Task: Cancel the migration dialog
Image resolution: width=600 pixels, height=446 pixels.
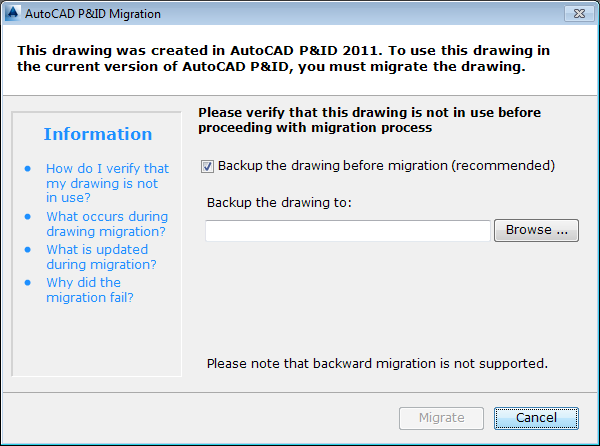Action: tap(536, 418)
